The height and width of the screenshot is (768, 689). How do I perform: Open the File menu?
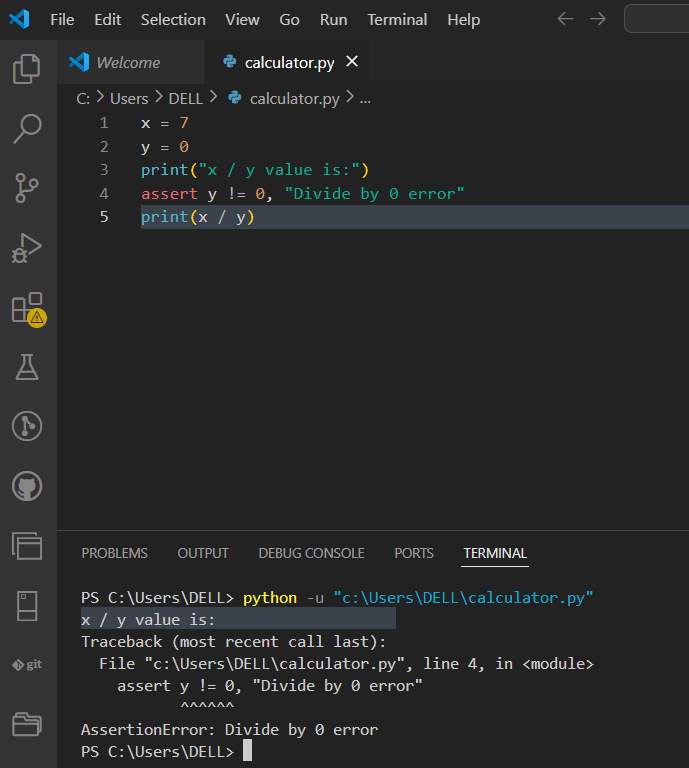(62, 20)
